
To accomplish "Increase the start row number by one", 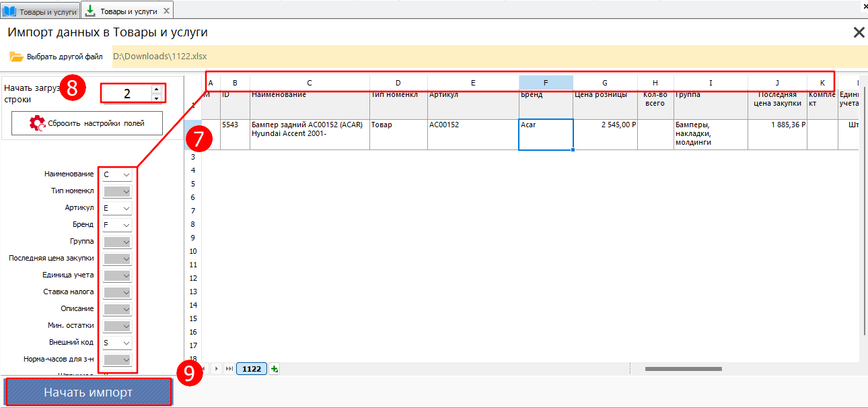I will click(x=157, y=88).
